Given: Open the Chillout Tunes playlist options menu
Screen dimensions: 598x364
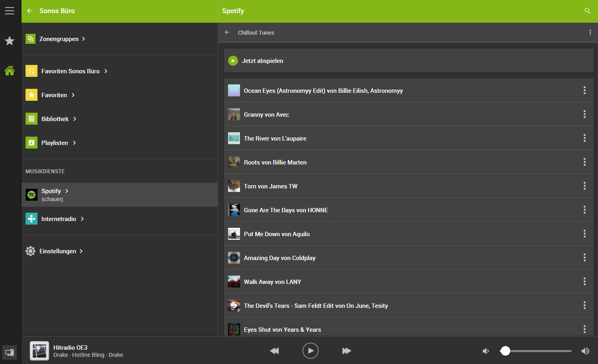Looking at the screenshot, I should pyautogui.click(x=590, y=32).
